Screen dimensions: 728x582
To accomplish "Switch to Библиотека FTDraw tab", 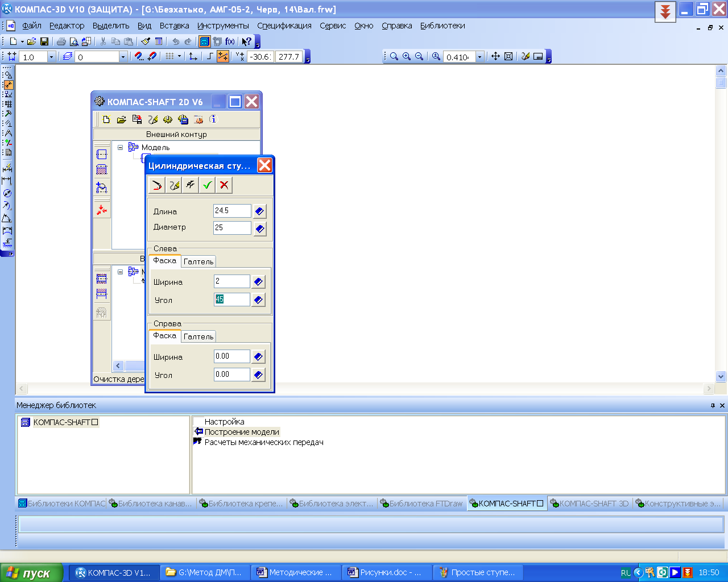I will [x=421, y=504].
